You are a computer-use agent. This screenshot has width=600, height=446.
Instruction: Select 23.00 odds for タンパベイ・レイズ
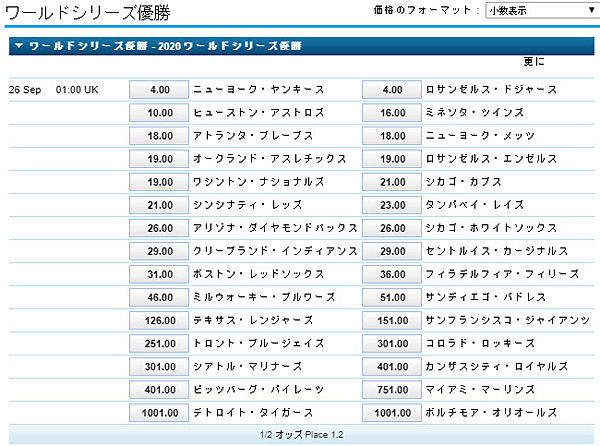pos(392,205)
